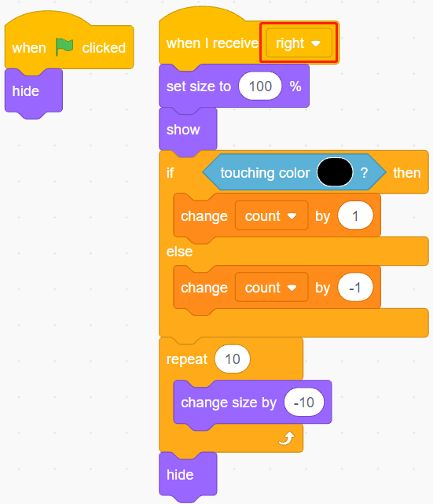The height and width of the screenshot is (504, 433).
Task: Select the 'set size to' block label
Action: [199, 86]
